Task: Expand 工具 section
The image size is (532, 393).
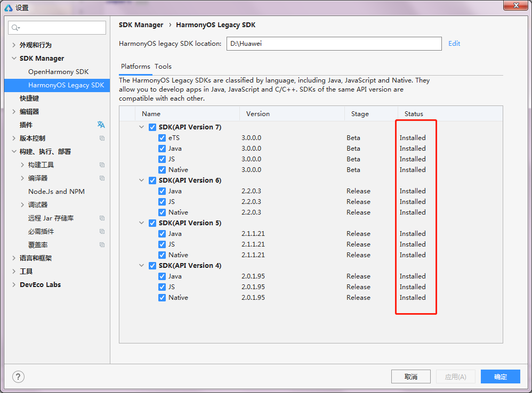Action: point(14,272)
